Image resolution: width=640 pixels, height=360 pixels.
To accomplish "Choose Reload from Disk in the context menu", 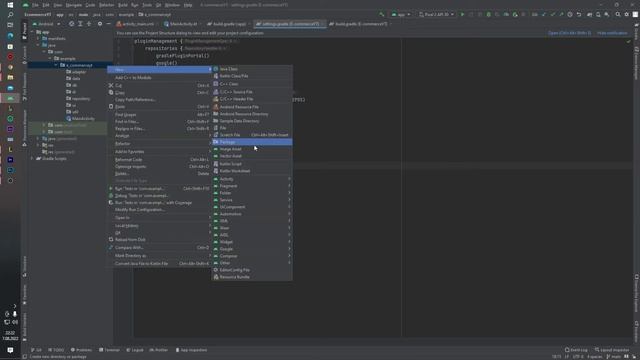I will pyautogui.click(x=159, y=240).
